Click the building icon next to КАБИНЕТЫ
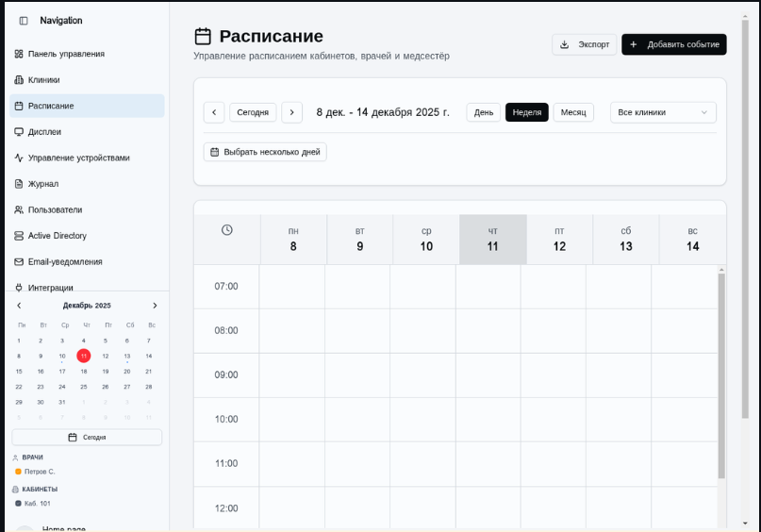 (x=15, y=490)
